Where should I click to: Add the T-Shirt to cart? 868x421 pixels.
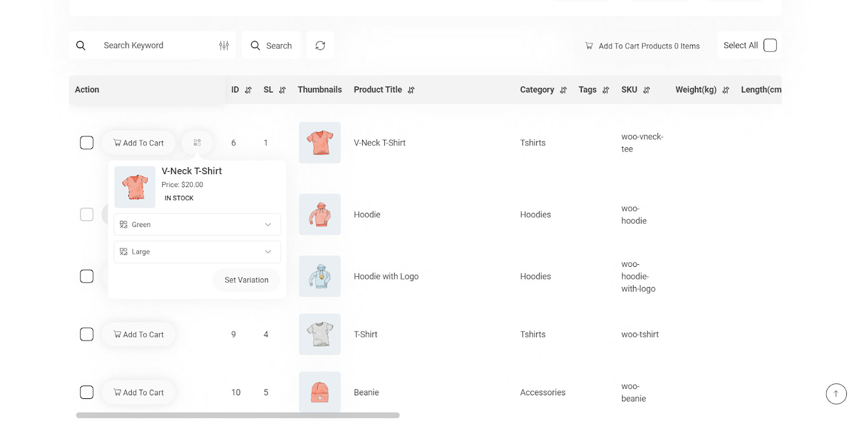click(139, 334)
